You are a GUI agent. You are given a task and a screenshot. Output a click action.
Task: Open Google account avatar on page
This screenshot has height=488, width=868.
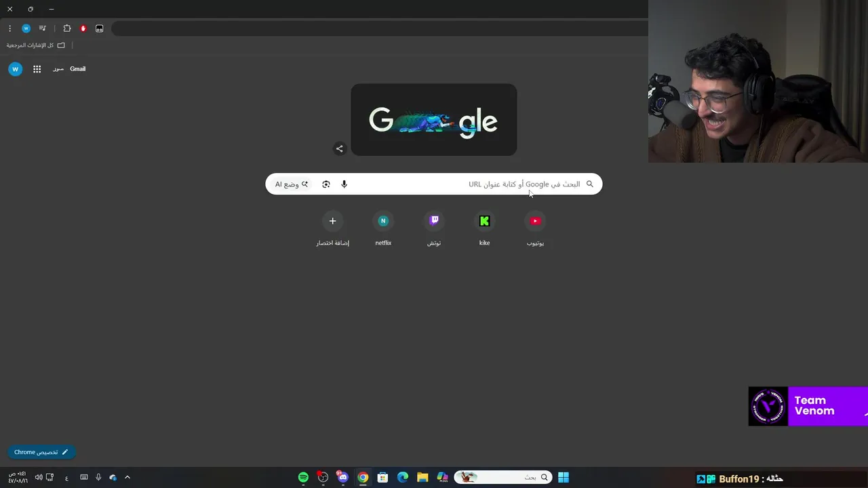coord(15,69)
